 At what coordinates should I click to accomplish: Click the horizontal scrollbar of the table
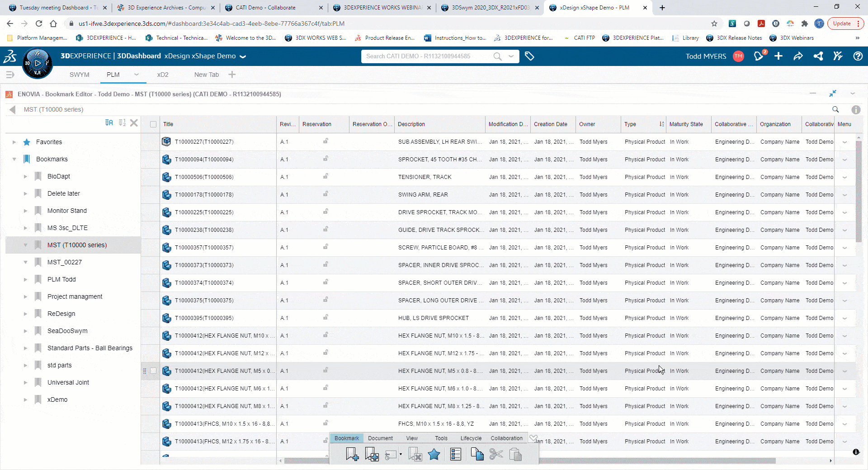(x=529, y=461)
